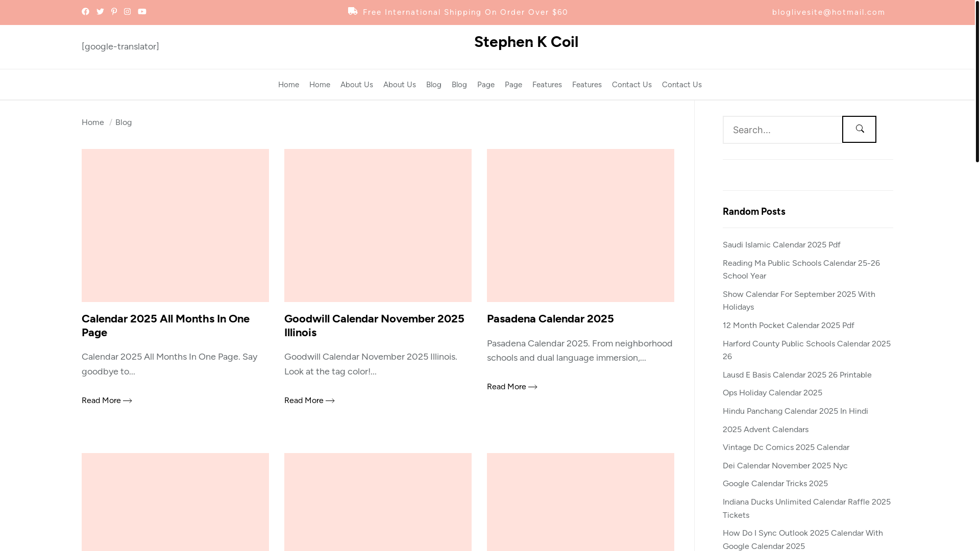The image size is (980, 551).
Task: Open the second Blog menu item
Action: point(459,85)
